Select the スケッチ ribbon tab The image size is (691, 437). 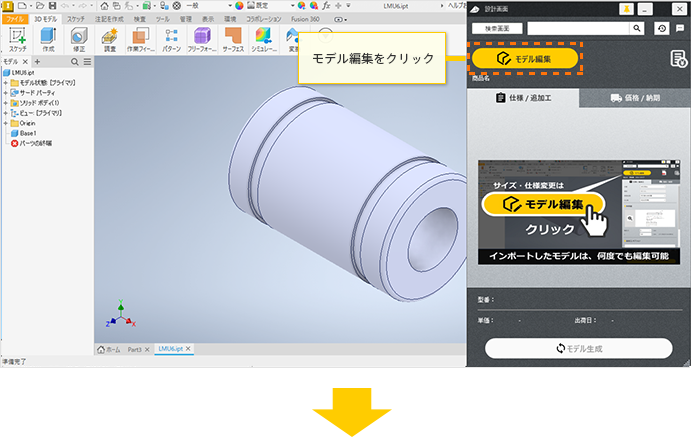[76, 19]
